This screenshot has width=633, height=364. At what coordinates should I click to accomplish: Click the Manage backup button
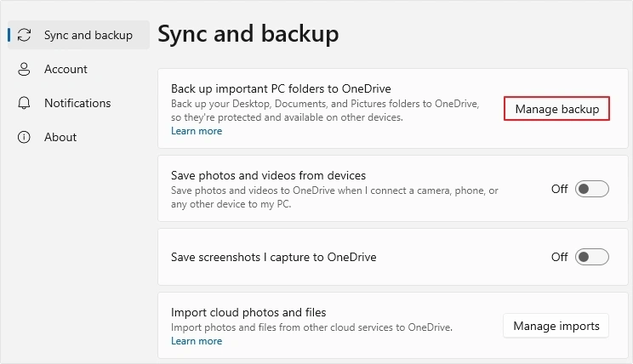point(556,109)
